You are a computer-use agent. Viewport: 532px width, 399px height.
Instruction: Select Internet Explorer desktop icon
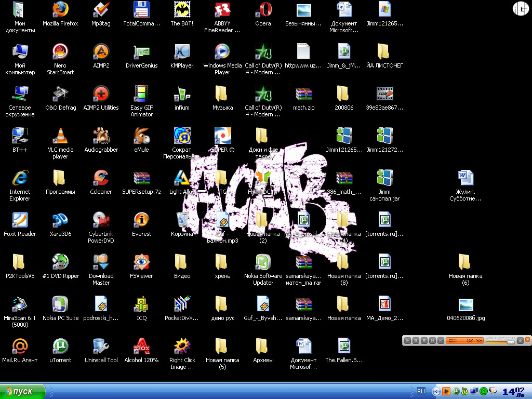(20, 185)
